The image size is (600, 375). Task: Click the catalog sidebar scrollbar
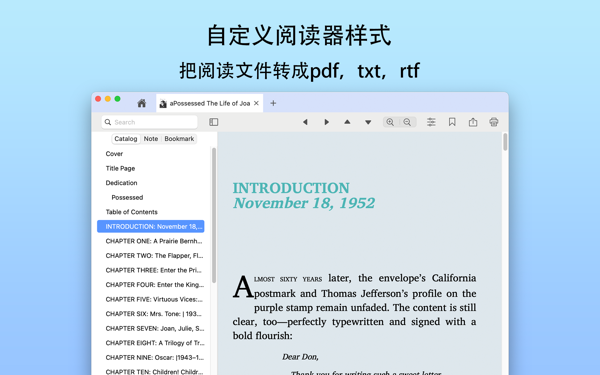pyautogui.click(x=214, y=215)
